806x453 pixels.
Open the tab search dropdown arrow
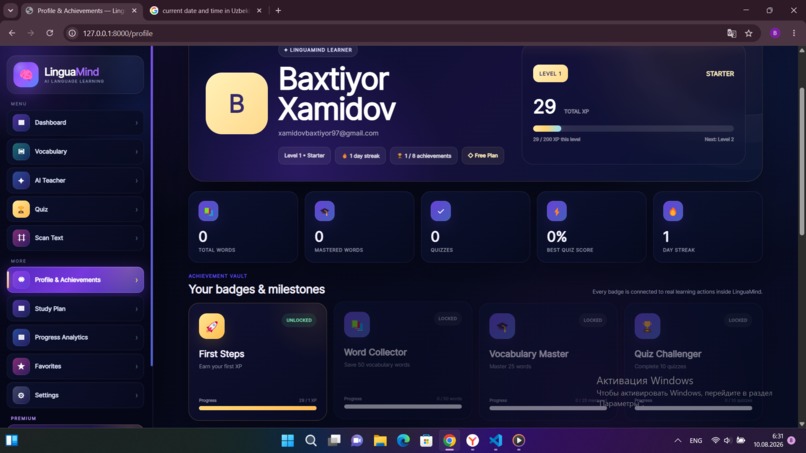(x=10, y=10)
